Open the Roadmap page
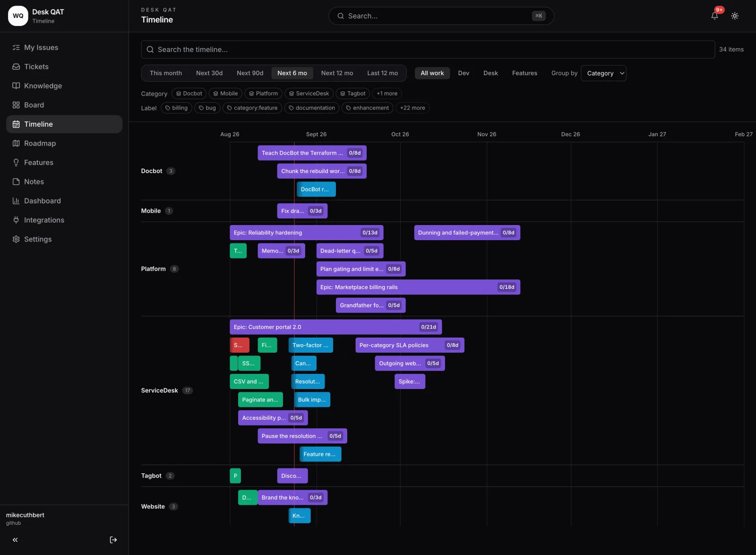This screenshot has width=756, height=555. tap(64, 143)
